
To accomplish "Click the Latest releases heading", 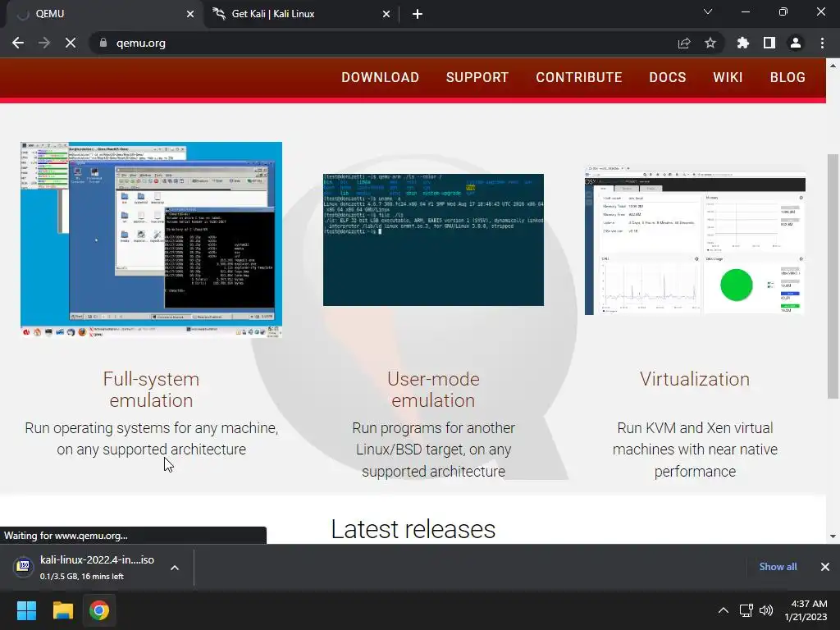I will pyautogui.click(x=413, y=529).
